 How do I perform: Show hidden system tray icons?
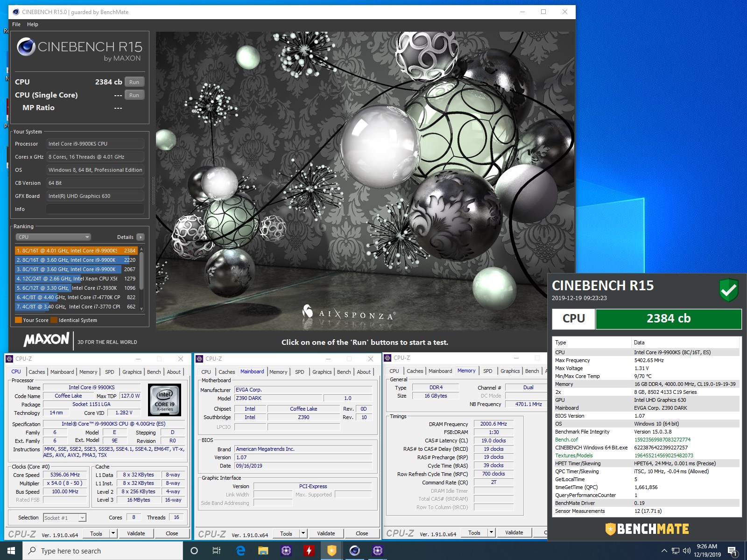664,551
